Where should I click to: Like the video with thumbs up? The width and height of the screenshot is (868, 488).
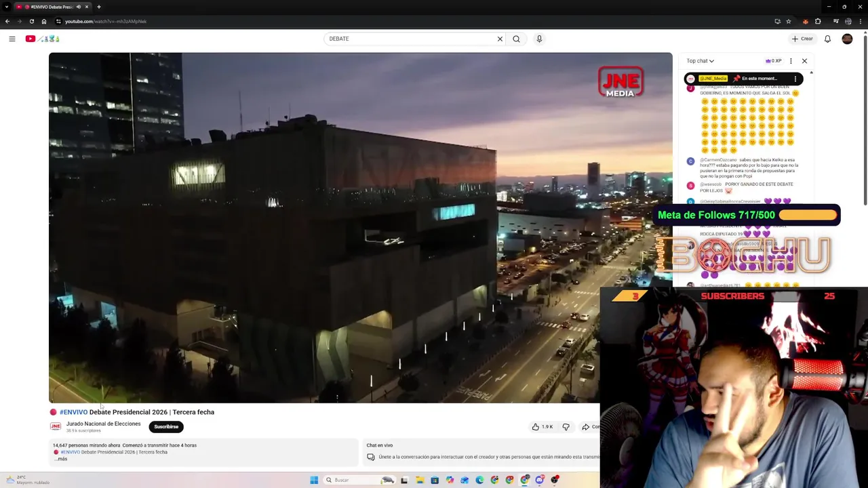(542, 426)
